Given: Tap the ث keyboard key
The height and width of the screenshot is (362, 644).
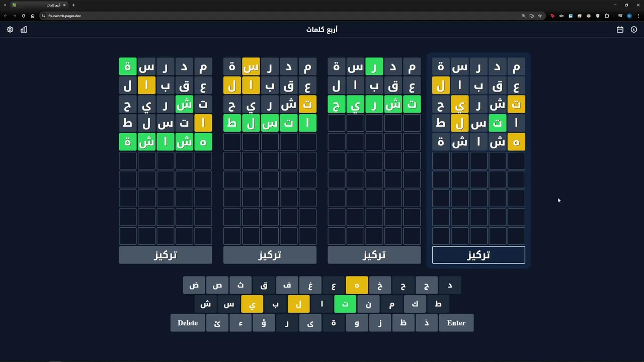Looking at the screenshot, I should click(x=240, y=285).
